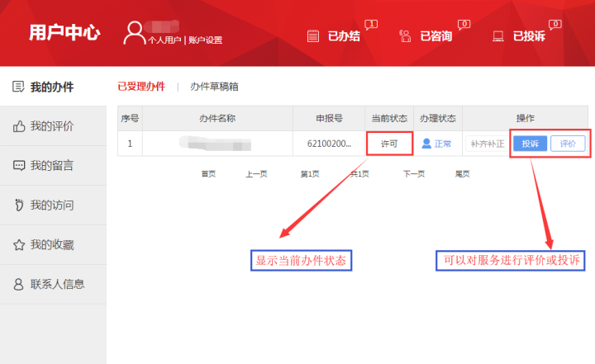The height and width of the screenshot is (364, 595).
Task: Click the user avatar icon in header
Action: 134,33
